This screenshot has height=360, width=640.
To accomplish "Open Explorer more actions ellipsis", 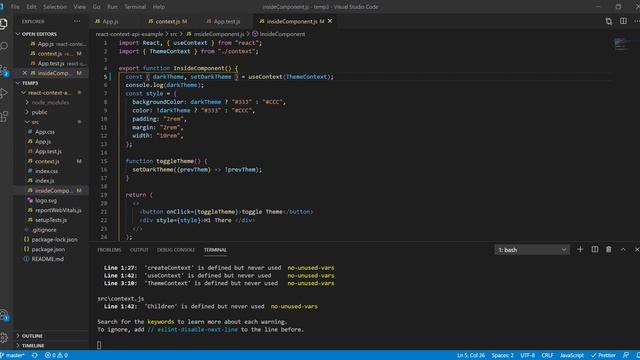I will (x=77, y=21).
